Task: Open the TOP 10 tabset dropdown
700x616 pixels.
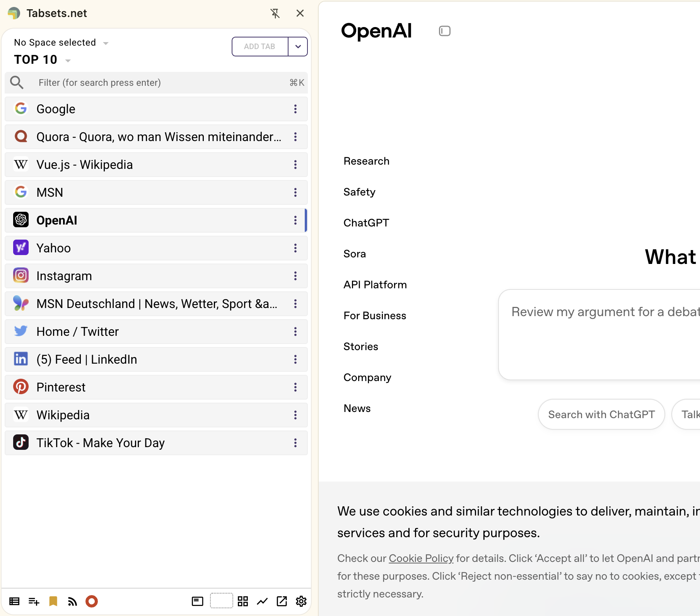Action: pyautogui.click(x=43, y=60)
